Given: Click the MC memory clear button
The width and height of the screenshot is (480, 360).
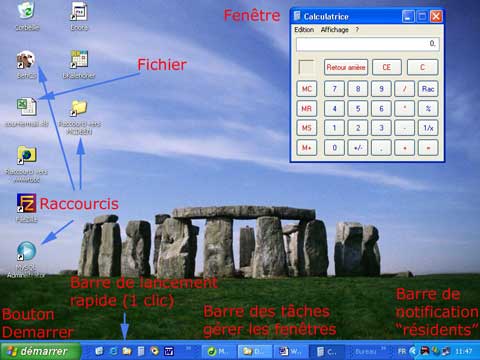Looking at the screenshot, I should coord(307,89).
